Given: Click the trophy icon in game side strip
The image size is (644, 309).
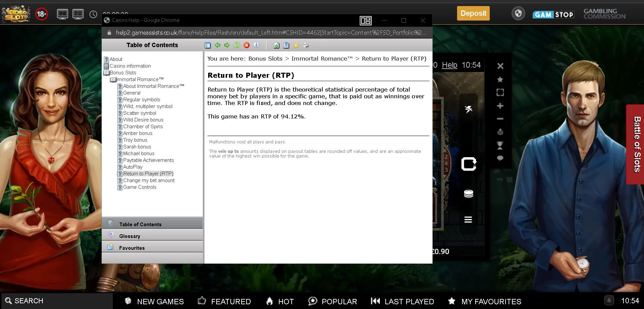Looking at the screenshot, I should tap(500, 145).
